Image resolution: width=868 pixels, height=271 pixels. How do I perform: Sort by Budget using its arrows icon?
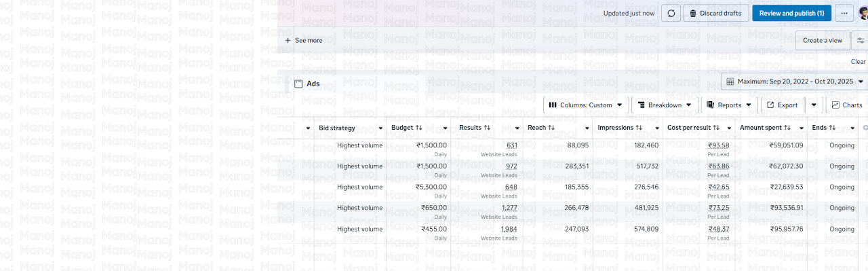click(419, 128)
